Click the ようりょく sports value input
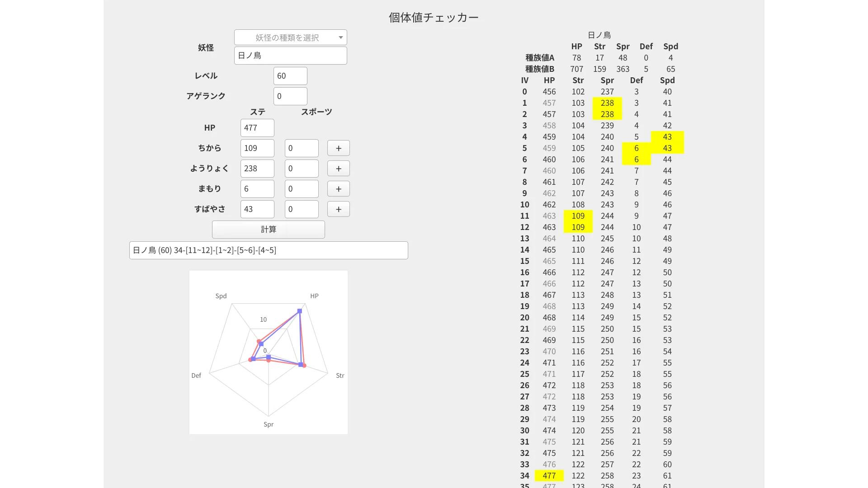The height and width of the screenshot is (488, 868). [302, 169]
